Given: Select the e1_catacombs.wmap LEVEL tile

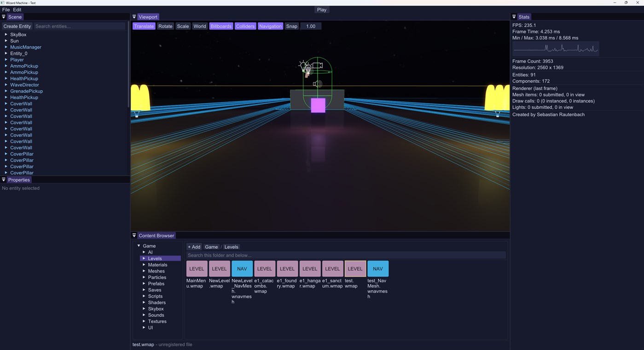Looking at the screenshot, I should [x=264, y=269].
